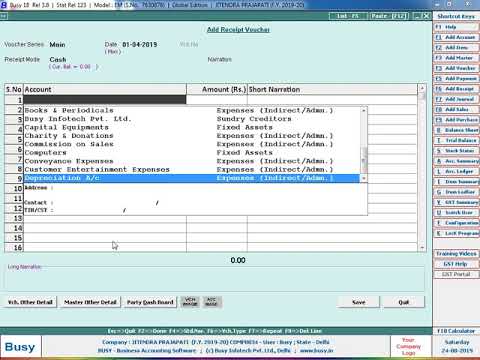
Task: Open GST Help
Action: click(x=456, y=264)
